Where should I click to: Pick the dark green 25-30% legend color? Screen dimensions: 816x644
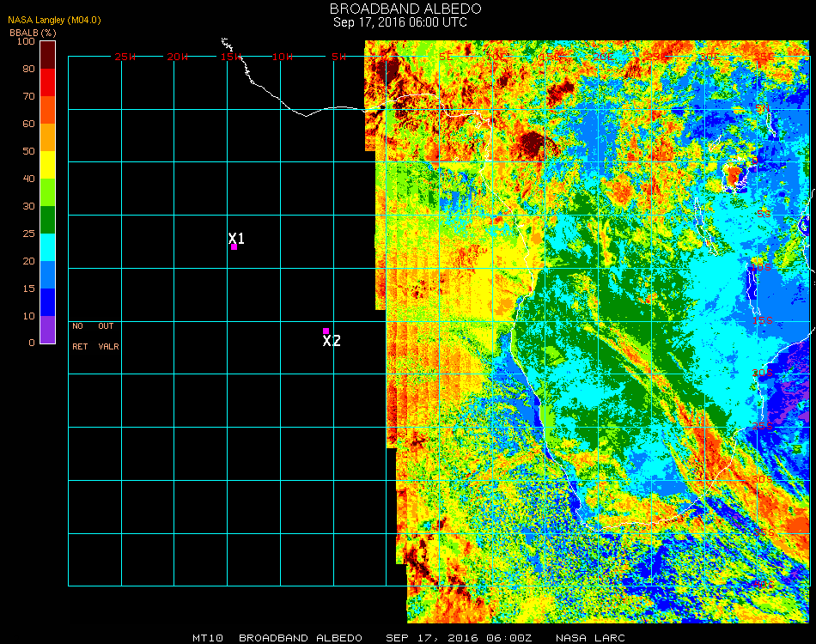(47, 219)
